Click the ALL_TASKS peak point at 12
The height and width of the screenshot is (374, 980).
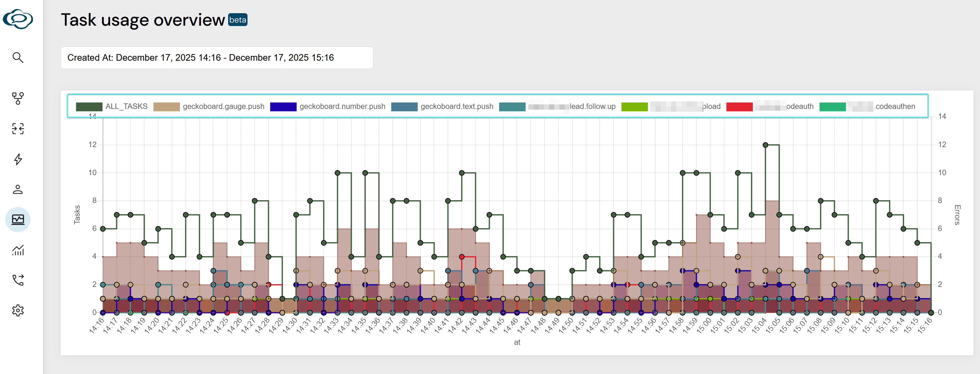coord(765,145)
